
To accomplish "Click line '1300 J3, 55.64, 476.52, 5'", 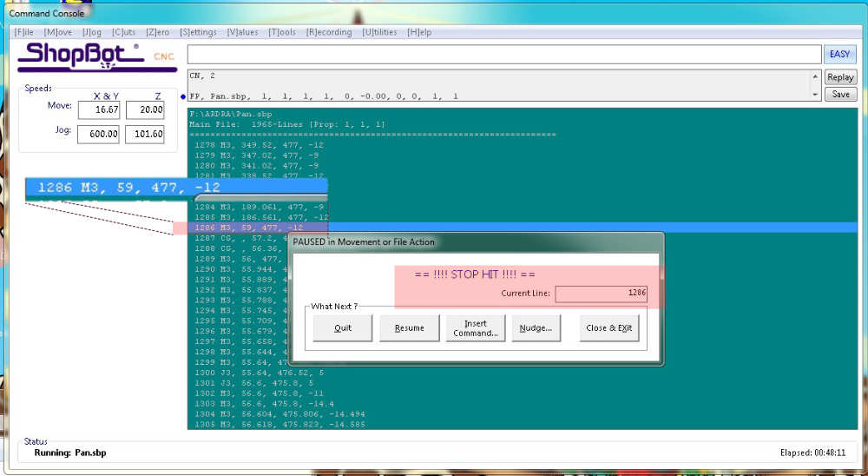I will pos(259,373).
